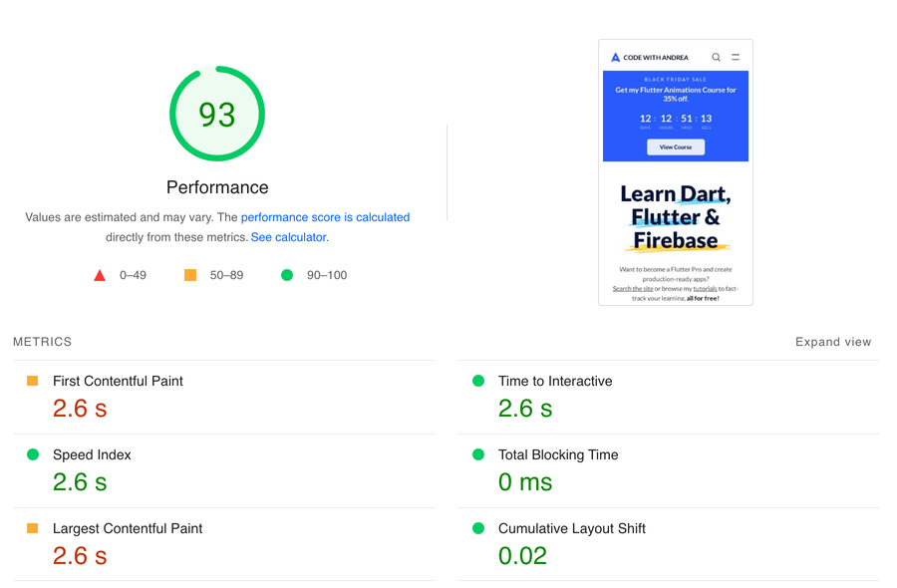Click 'tutorials' link in thumbnail text
897x588 pixels.
click(705, 289)
